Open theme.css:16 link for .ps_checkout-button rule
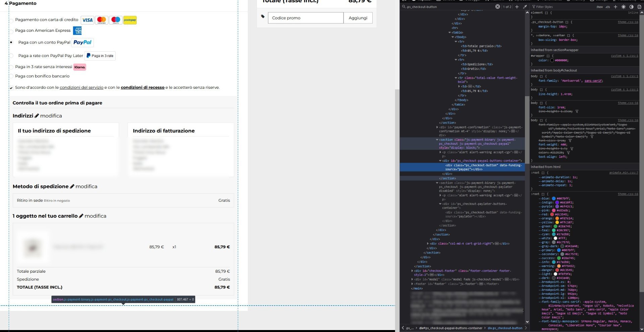This screenshot has width=644, height=332. [x=628, y=22]
